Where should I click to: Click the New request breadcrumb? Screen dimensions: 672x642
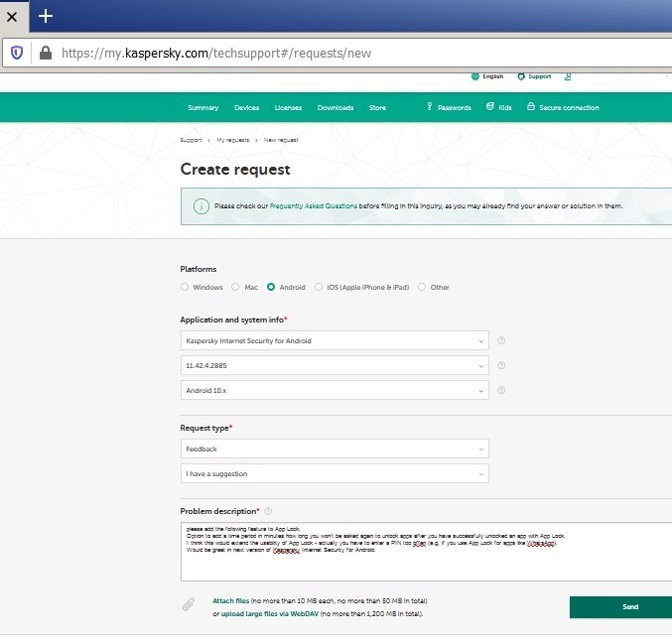tap(281, 140)
